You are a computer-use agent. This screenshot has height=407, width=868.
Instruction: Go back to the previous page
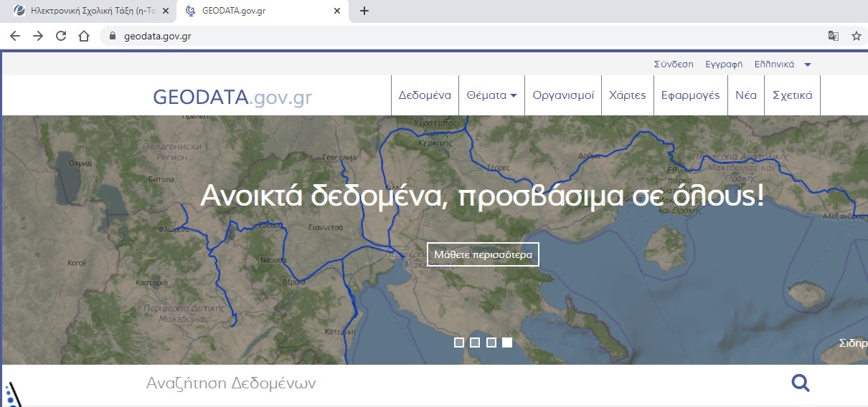(14, 36)
